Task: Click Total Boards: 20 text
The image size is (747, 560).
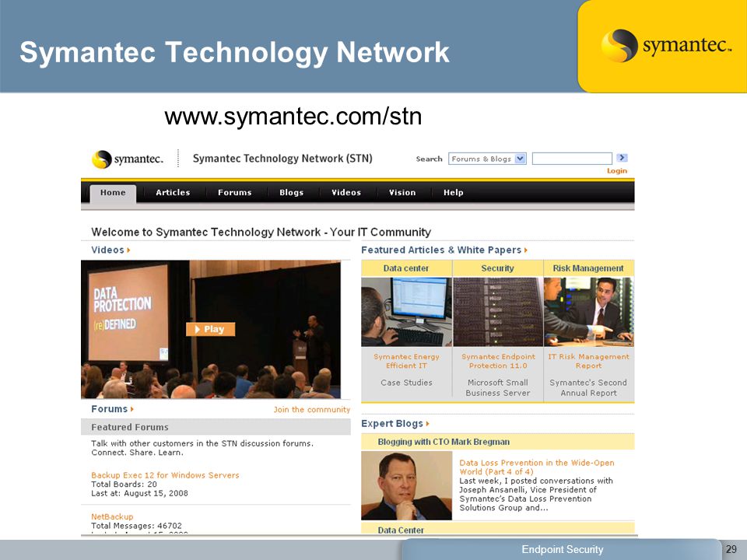Action: [x=124, y=485]
